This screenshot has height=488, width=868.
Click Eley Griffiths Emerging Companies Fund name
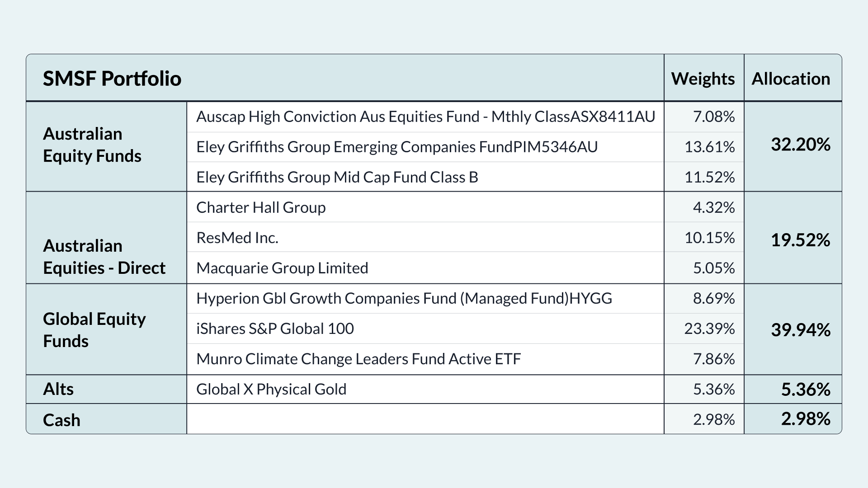397,147
